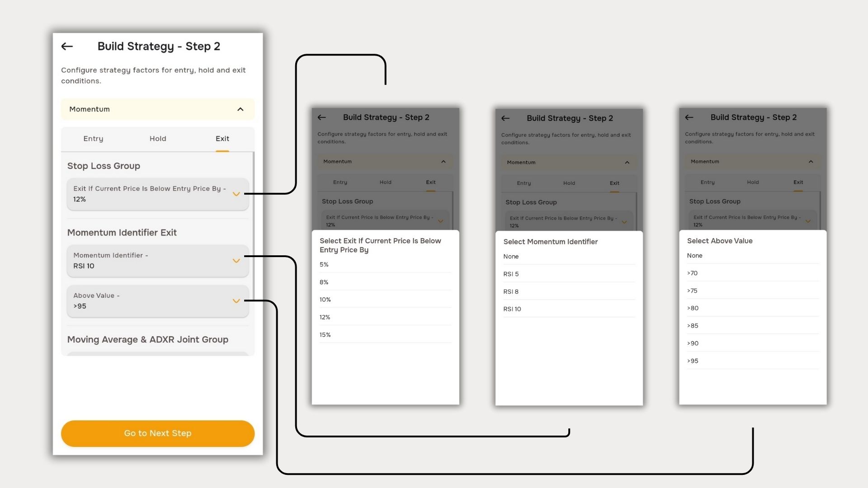This screenshot has height=488, width=868.
Task: Pick >85 in Above Value list
Action: (x=753, y=326)
